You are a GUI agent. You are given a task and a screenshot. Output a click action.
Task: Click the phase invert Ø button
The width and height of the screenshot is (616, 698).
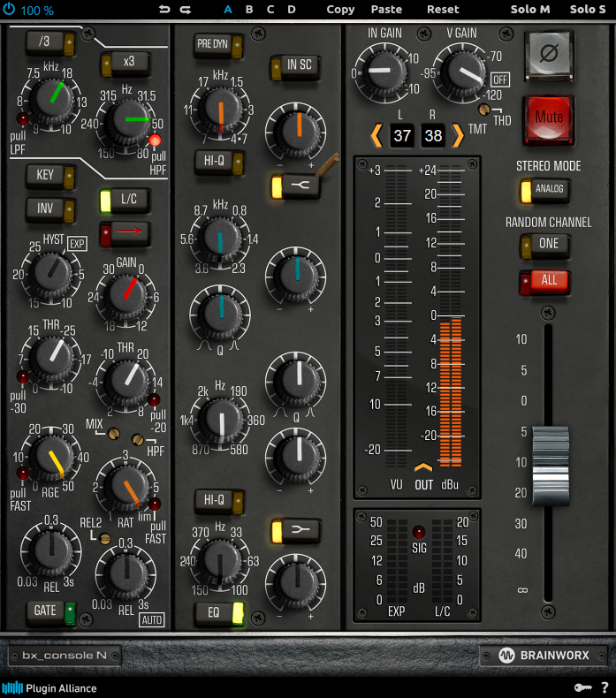click(x=549, y=55)
